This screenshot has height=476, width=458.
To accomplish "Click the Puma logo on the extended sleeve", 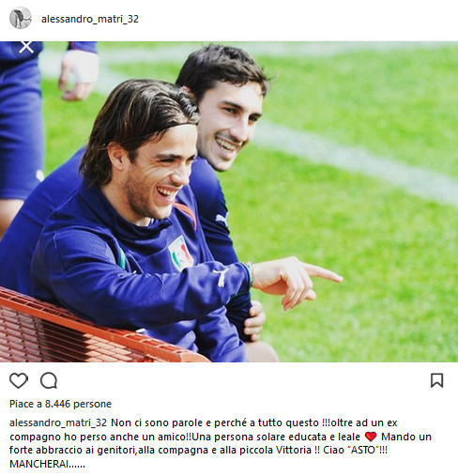I will point(221,277).
